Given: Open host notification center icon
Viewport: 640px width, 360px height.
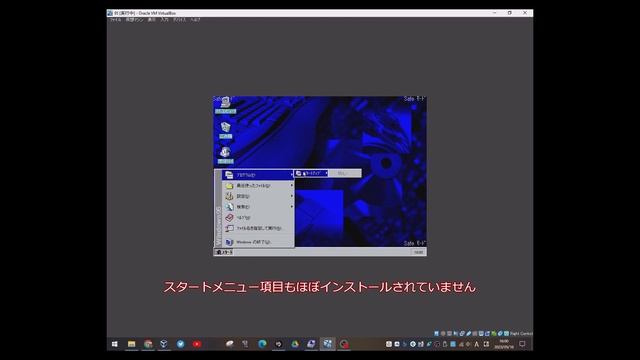Looking at the screenshot, I should pos(522,344).
